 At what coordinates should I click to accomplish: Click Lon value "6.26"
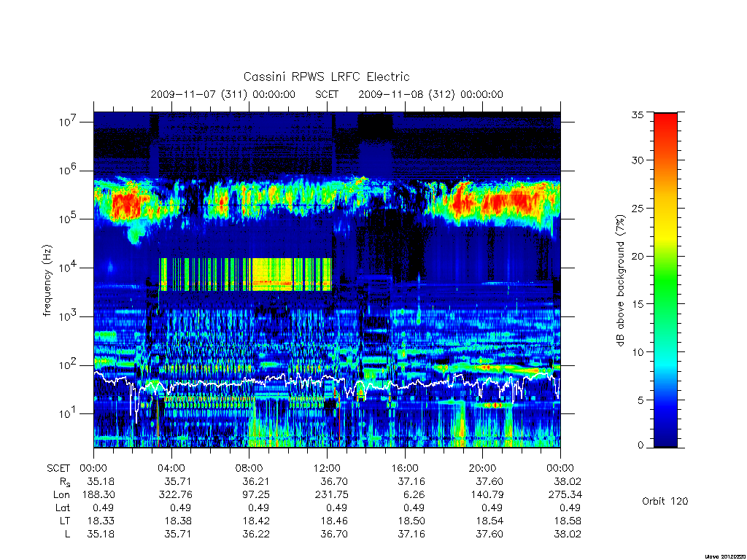[x=414, y=495]
